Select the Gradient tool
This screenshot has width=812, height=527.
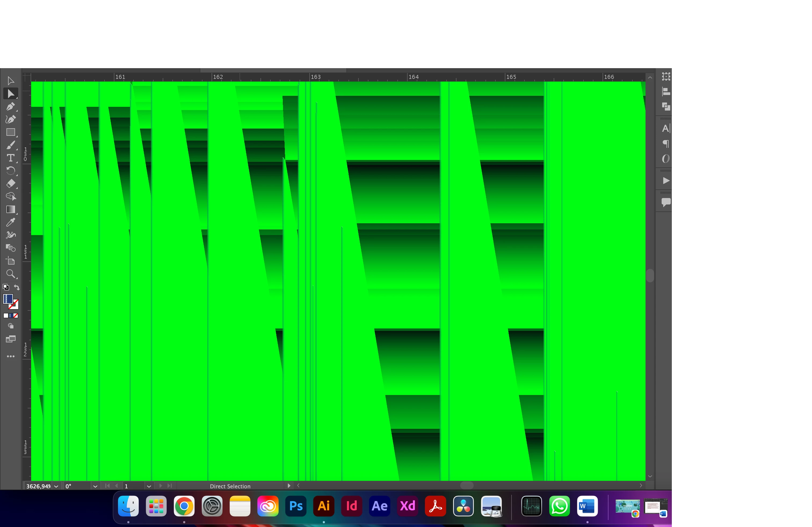point(10,209)
